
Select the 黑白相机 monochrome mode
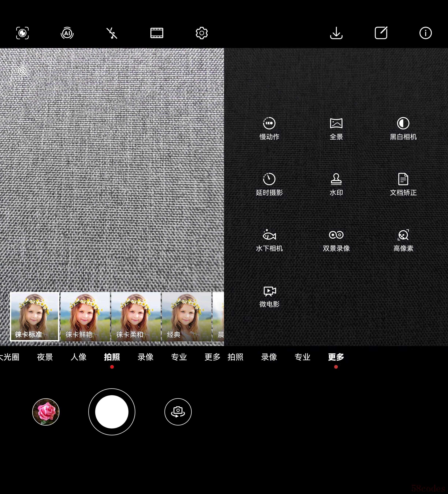pos(403,128)
